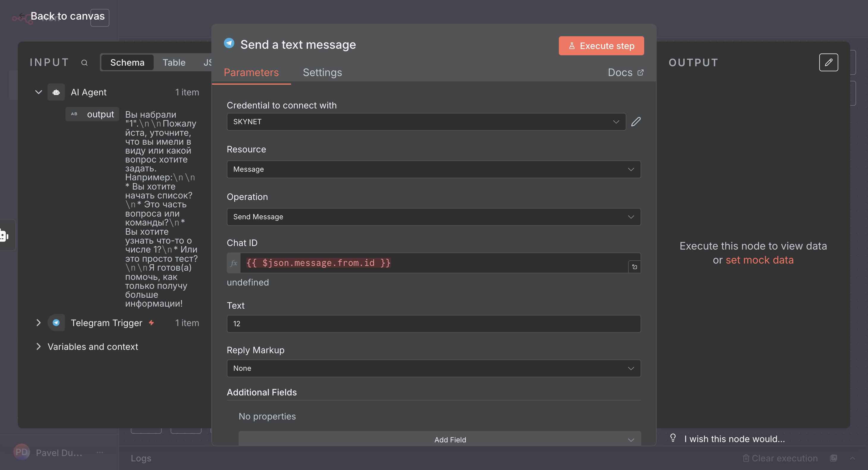Click the fx expression icon in Chat ID
The image size is (868, 470).
[x=234, y=263]
